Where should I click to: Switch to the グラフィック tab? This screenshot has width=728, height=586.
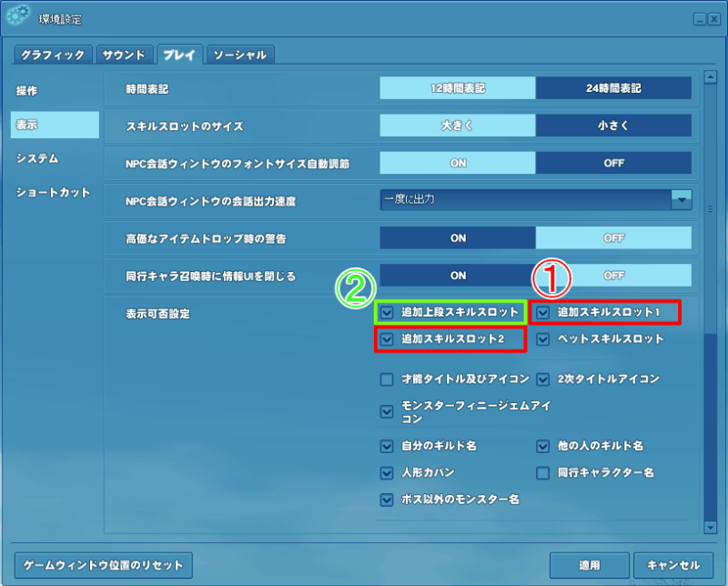click(x=54, y=56)
